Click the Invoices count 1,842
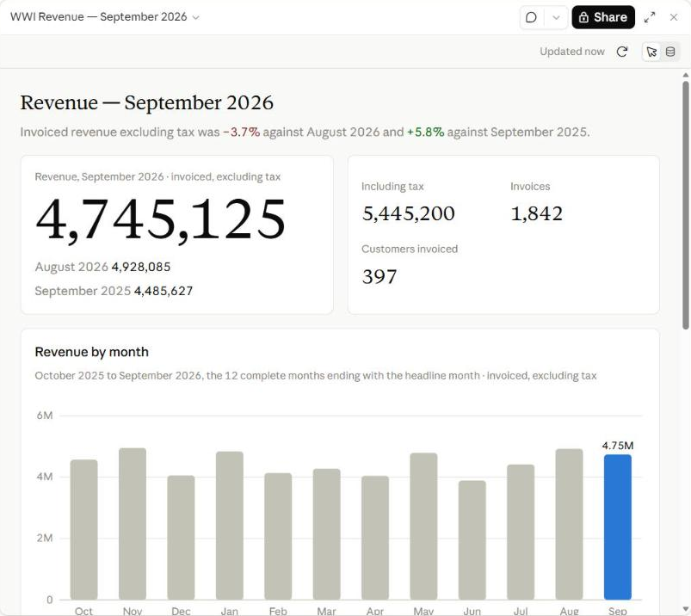 [x=536, y=213]
